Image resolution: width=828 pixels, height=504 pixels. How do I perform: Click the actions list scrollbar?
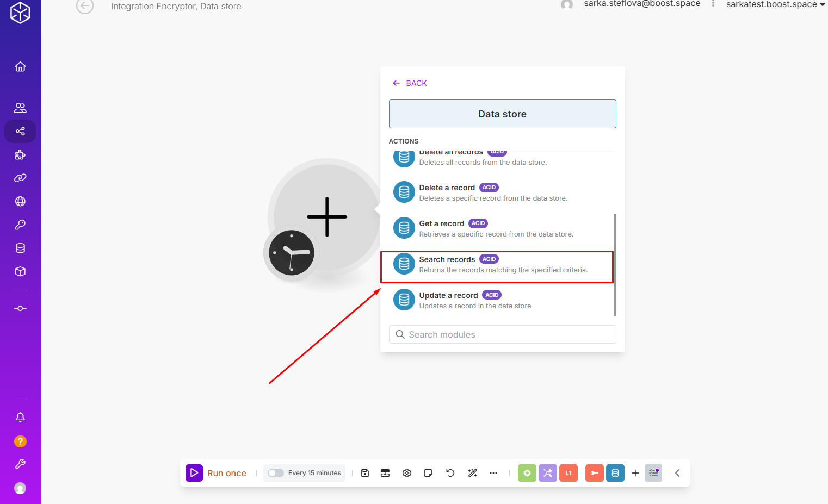point(615,264)
